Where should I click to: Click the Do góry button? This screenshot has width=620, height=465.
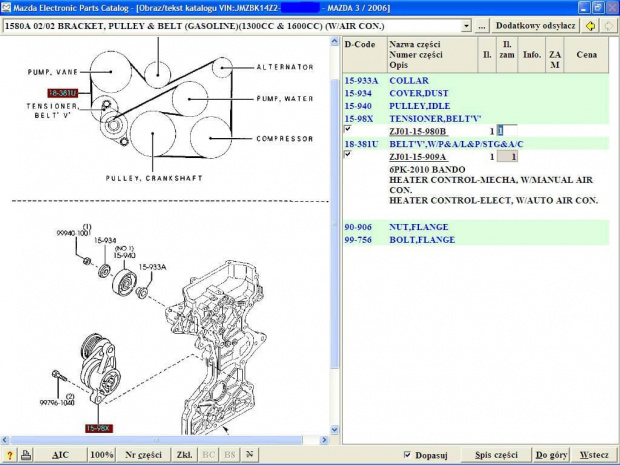click(551, 455)
